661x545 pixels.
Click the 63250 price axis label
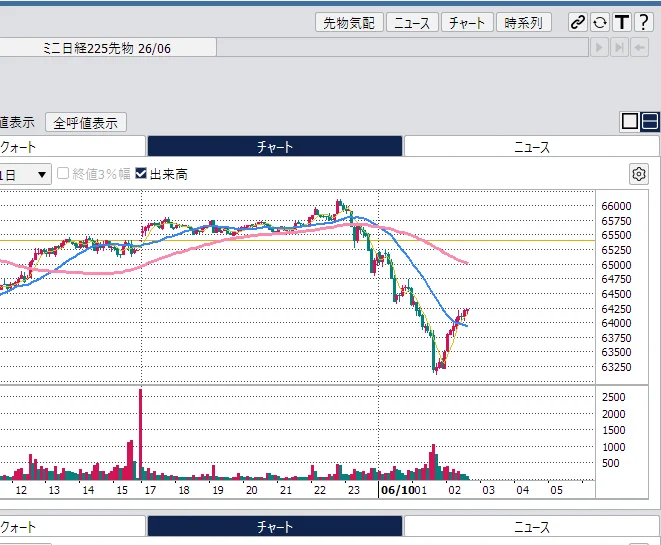click(616, 367)
